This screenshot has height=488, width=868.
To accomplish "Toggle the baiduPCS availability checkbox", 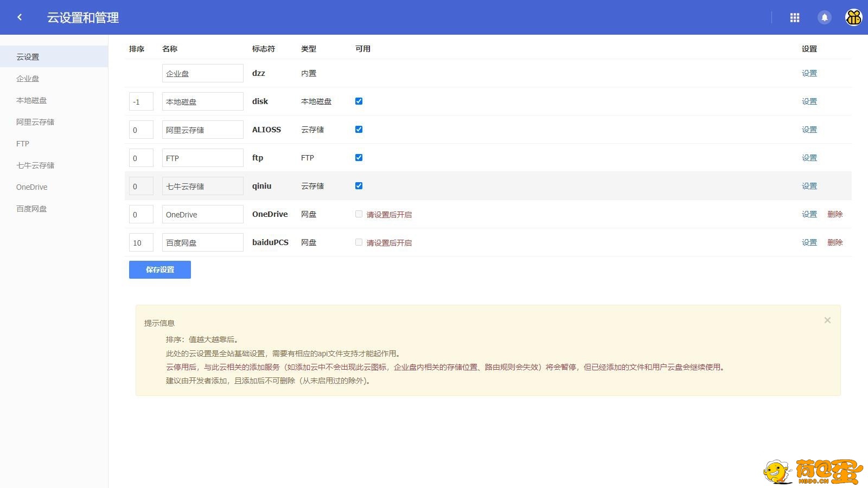I will [359, 242].
